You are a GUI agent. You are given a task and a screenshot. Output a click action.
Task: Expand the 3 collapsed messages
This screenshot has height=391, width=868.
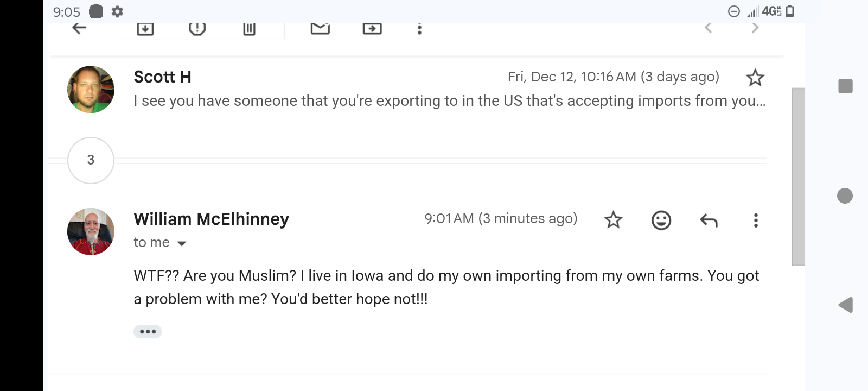91,160
